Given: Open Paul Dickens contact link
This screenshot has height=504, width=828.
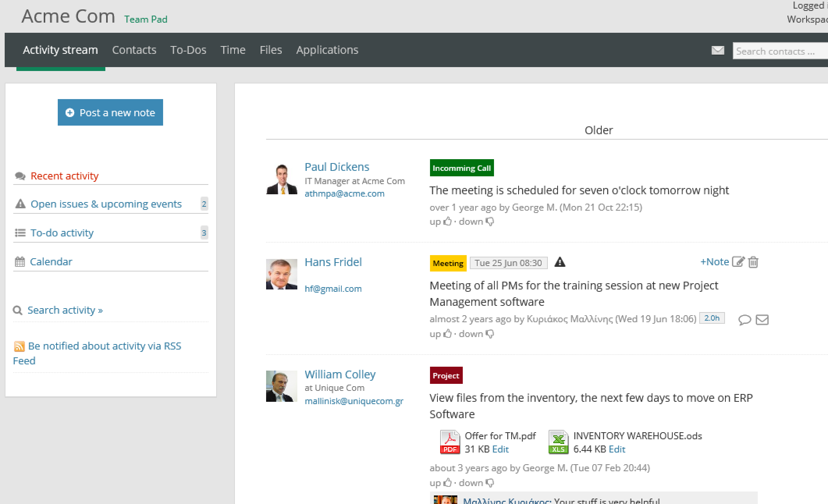Looking at the screenshot, I should pyautogui.click(x=336, y=167).
